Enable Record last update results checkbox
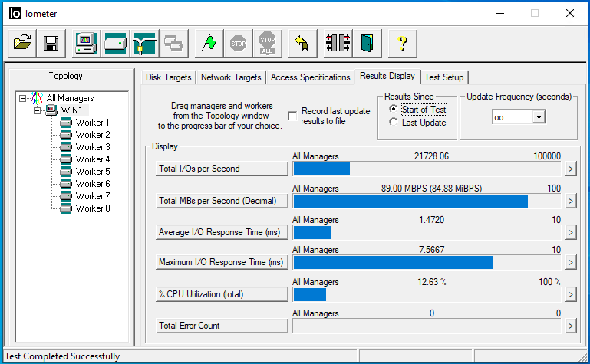This screenshot has height=364, width=590. click(292, 116)
